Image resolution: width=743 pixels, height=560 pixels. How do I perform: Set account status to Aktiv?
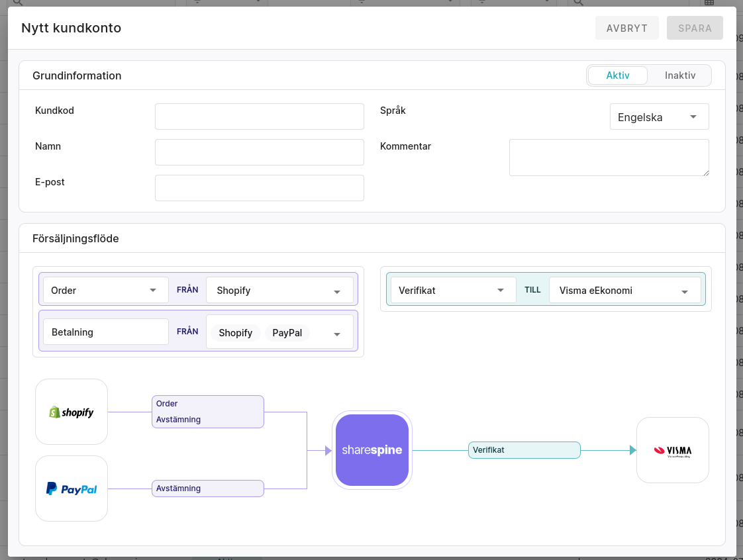617,75
